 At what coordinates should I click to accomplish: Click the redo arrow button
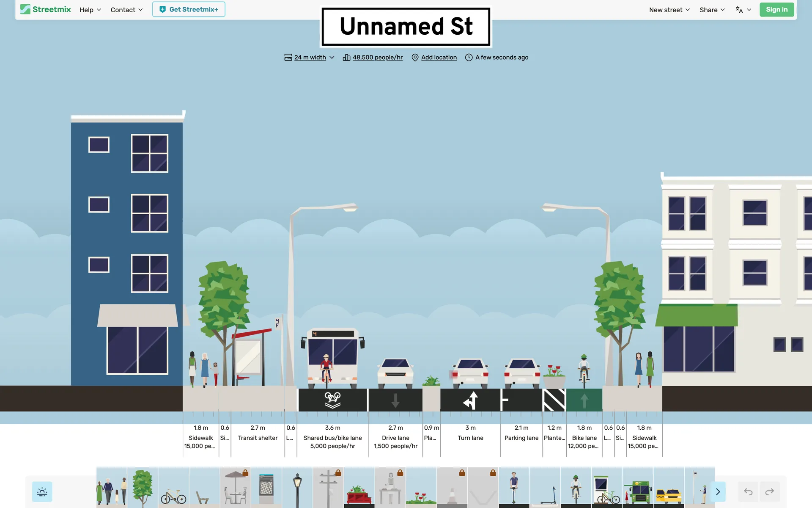tap(770, 491)
